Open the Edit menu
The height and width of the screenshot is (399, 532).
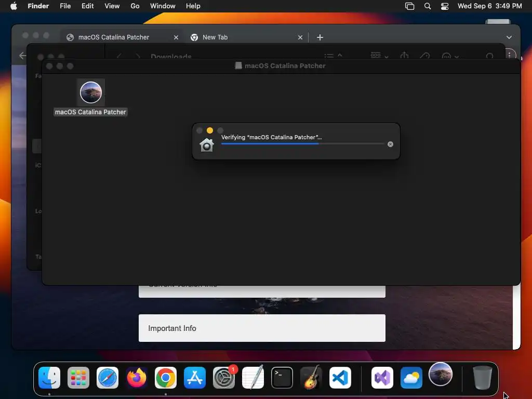(x=87, y=6)
